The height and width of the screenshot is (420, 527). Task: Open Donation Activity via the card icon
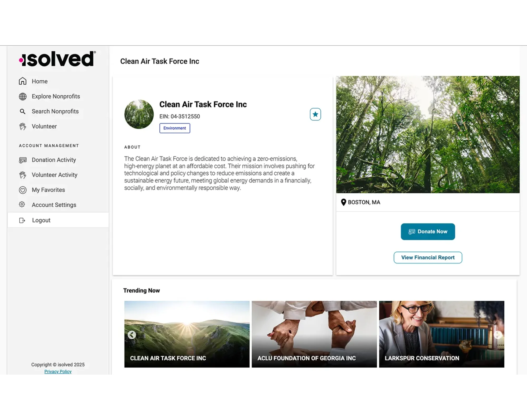pos(23,160)
